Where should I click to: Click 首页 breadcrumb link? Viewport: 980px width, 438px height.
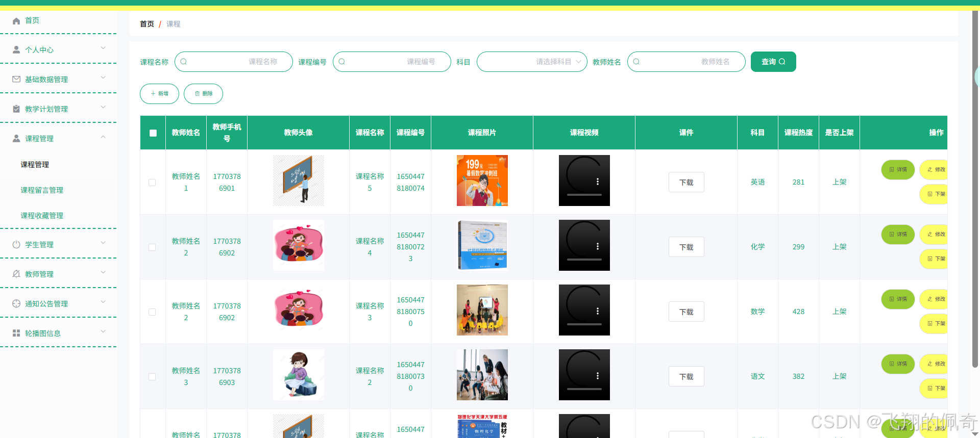147,24
